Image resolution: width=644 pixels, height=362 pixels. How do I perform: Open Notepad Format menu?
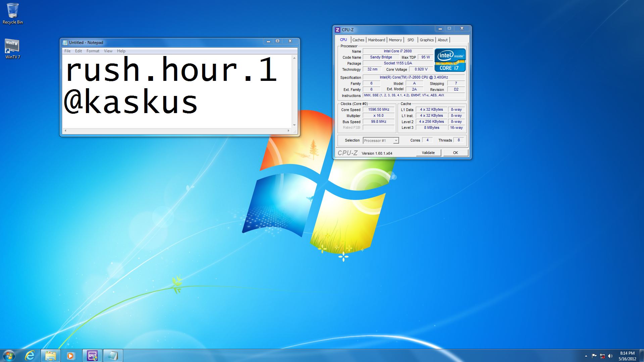(x=93, y=51)
